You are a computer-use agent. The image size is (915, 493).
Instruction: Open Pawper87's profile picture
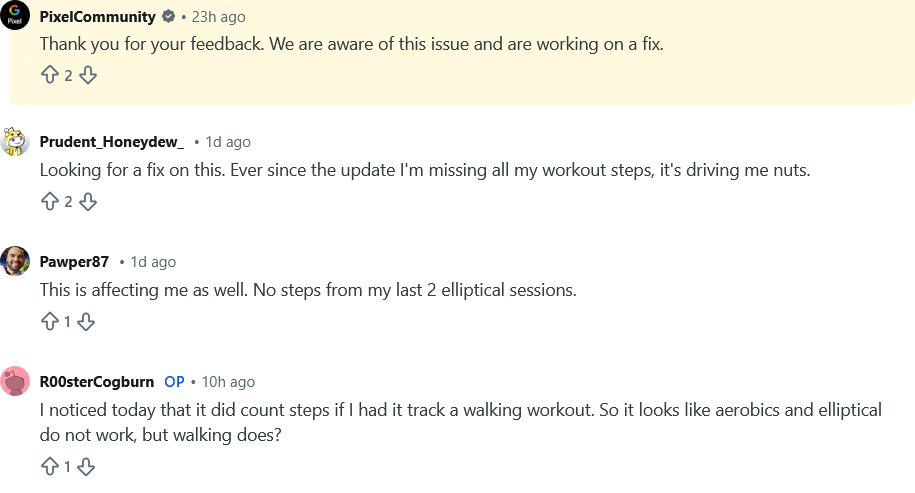15,261
